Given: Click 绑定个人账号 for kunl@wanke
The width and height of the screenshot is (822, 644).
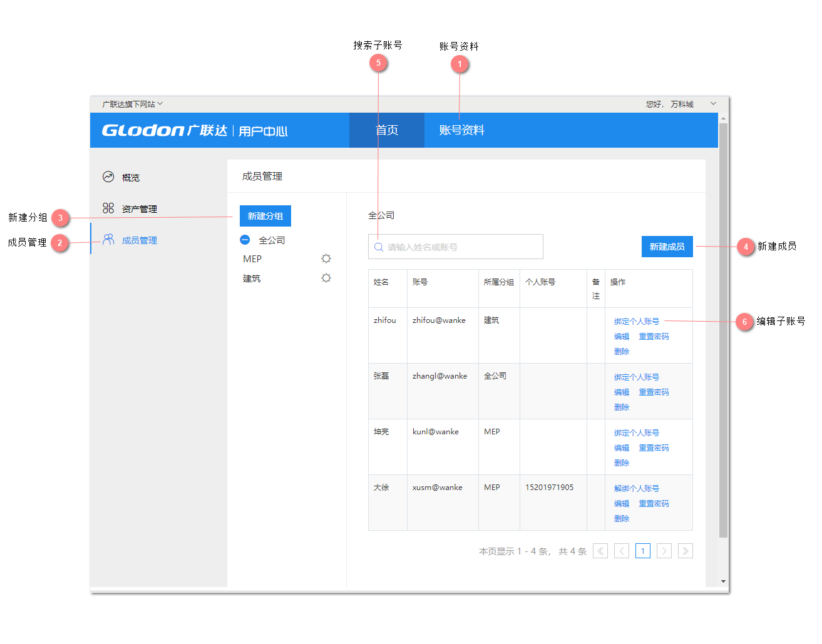Looking at the screenshot, I should pyautogui.click(x=637, y=432).
